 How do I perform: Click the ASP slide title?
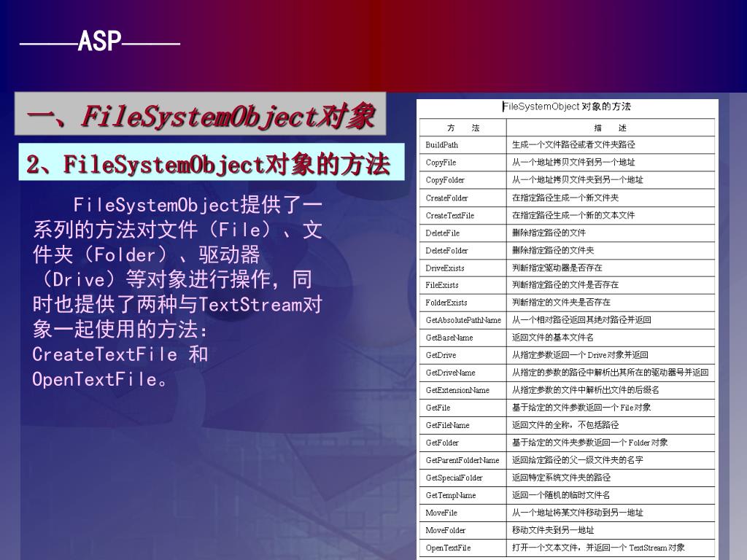[x=99, y=41]
